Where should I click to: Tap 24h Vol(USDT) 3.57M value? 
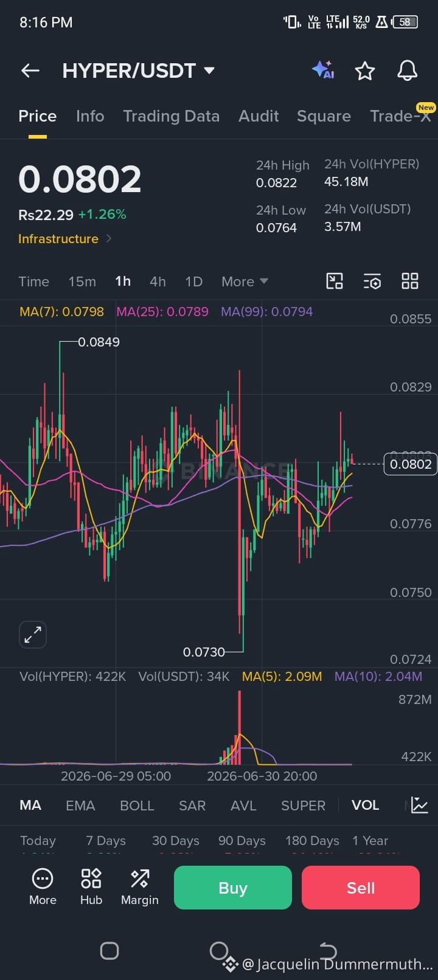click(x=342, y=226)
